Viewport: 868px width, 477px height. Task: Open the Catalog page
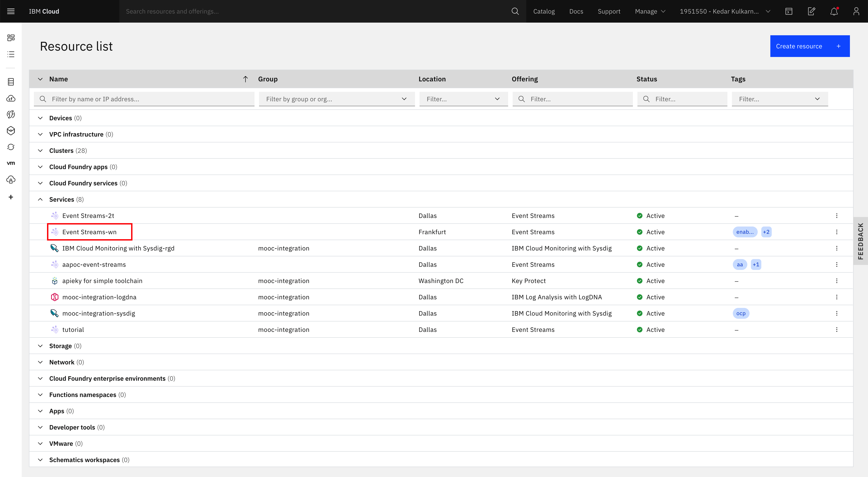click(543, 11)
